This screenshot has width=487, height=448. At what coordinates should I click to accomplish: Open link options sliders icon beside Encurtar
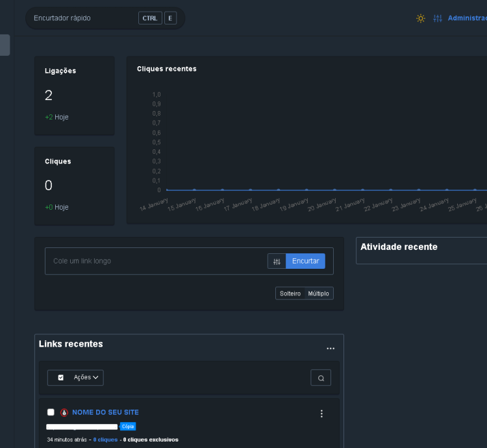point(277,261)
